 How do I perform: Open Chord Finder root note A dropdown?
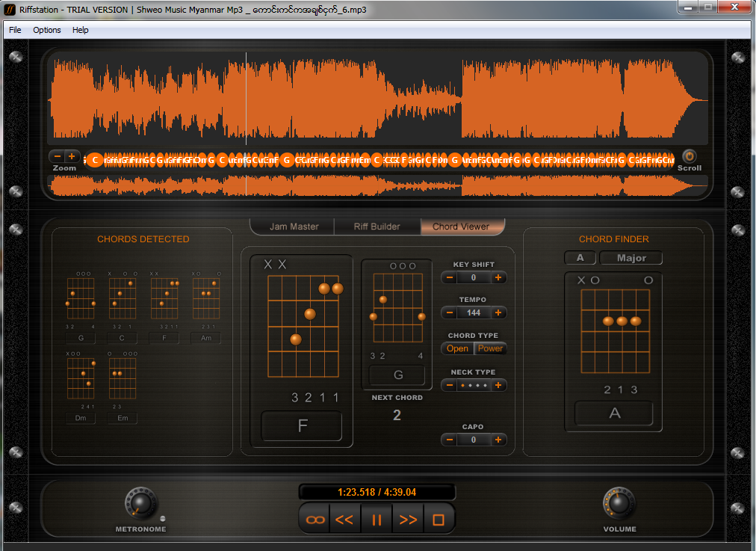click(x=580, y=258)
